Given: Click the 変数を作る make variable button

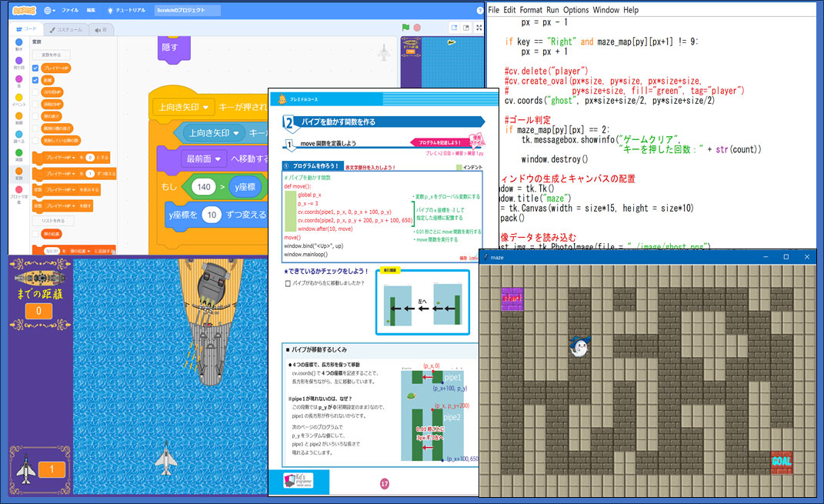Looking at the screenshot, I should click(51, 55).
